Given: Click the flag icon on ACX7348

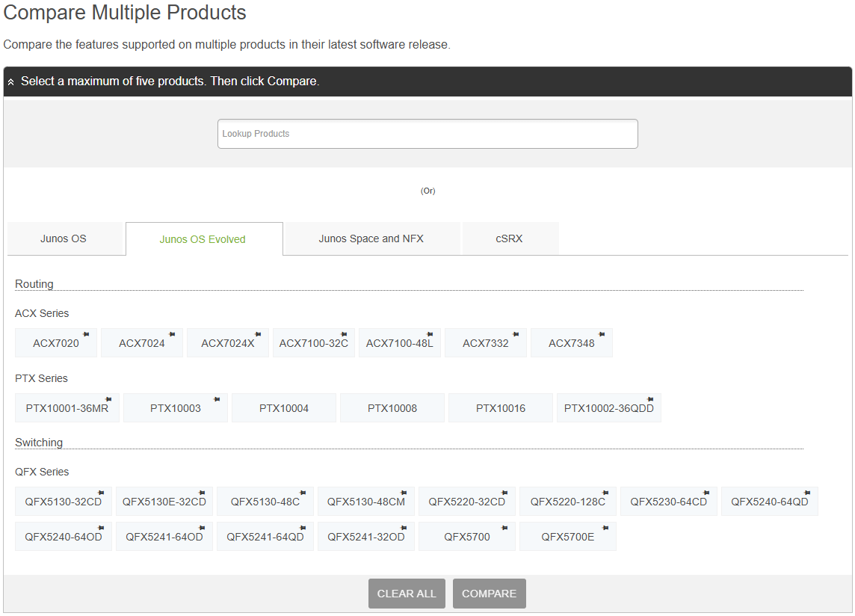Looking at the screenshot, I should 602,334.
